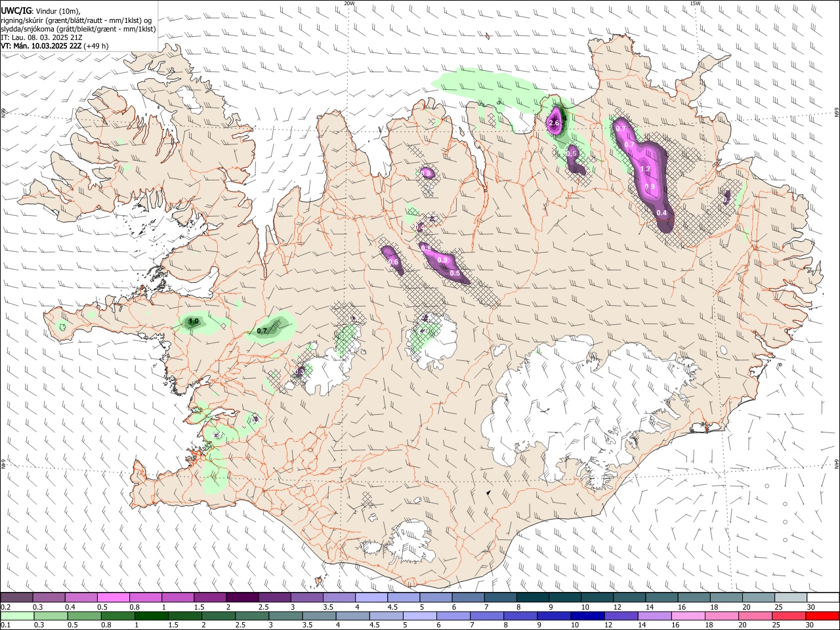Pick the dull mauve 0.2 swatch starting the upper scale
Image resolution: width=840 pixels, height=630 pixels.
(16, 598)
